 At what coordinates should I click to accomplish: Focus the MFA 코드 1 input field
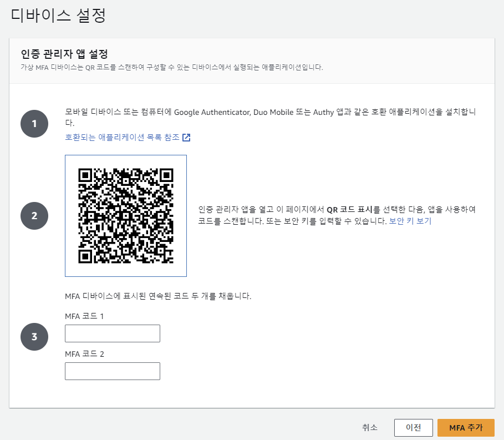point(113,333)
